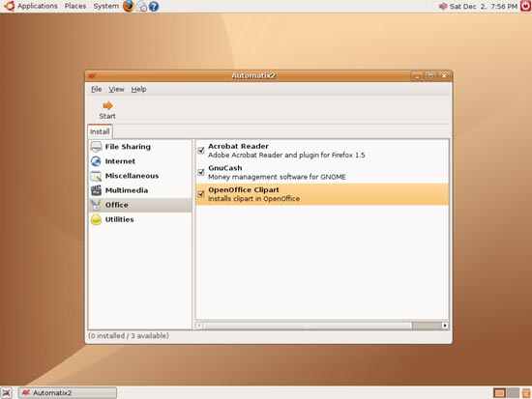Open the Help icon in top panel
This screenshot has height=399, width=532.
tap(154, 6)
